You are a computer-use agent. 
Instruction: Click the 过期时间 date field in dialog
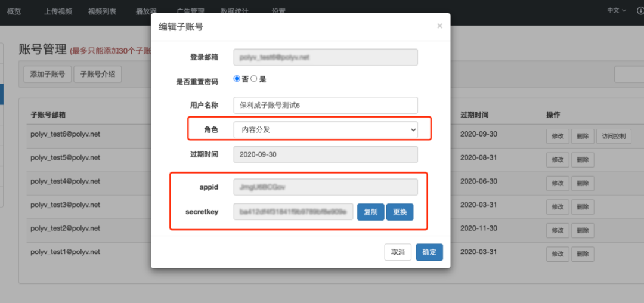(325, 154)
